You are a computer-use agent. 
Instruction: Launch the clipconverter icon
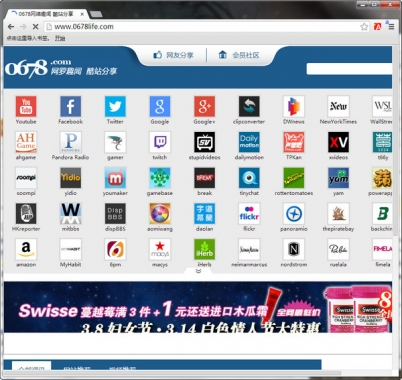[249, 106]
